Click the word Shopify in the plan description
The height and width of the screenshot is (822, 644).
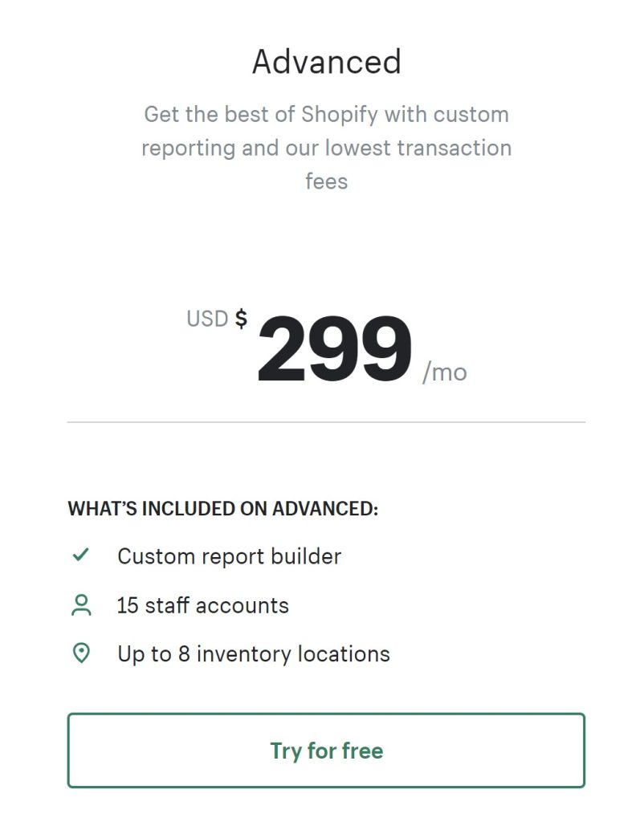[340, 115]
